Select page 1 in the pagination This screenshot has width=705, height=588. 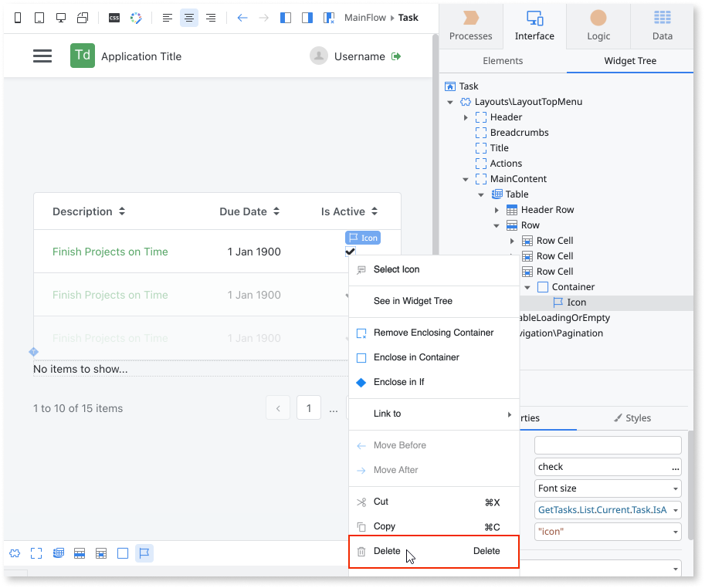[308, 407]
